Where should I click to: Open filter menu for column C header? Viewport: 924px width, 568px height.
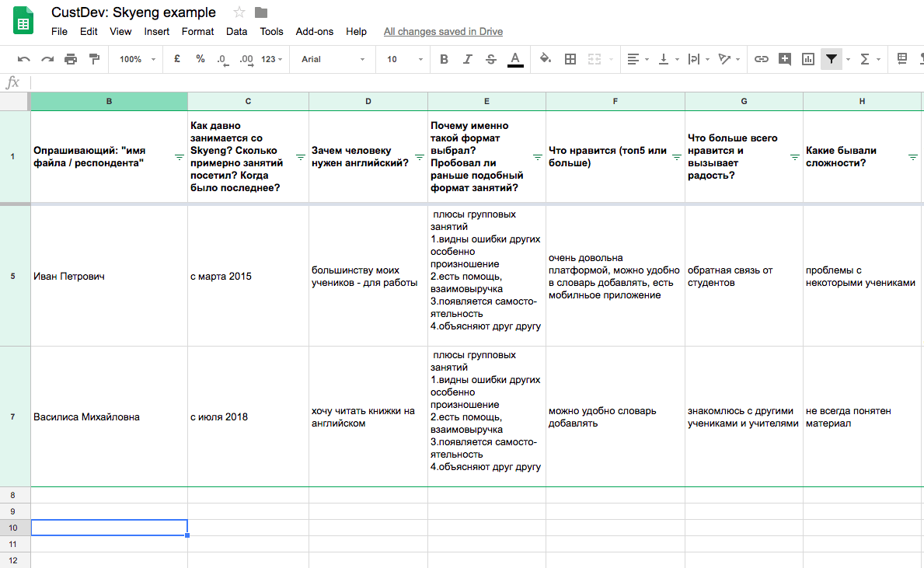pyautogui.click(x=301, y=157)
